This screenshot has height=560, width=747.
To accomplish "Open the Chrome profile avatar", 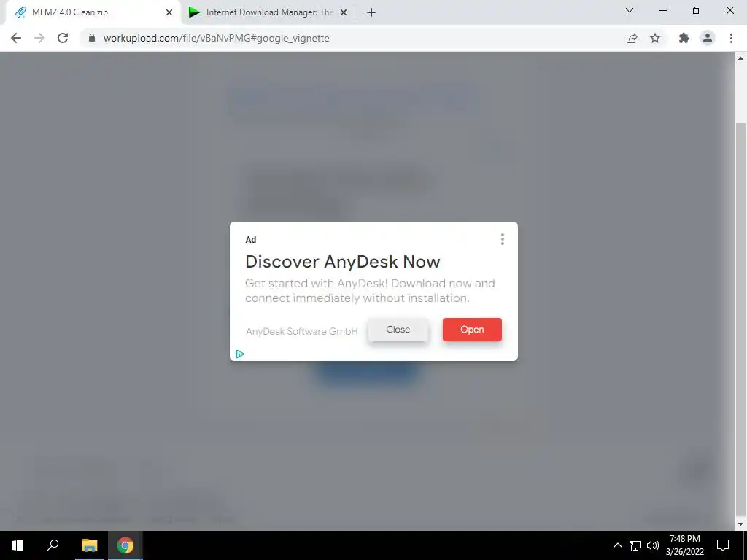I will (x=708, y=38).
